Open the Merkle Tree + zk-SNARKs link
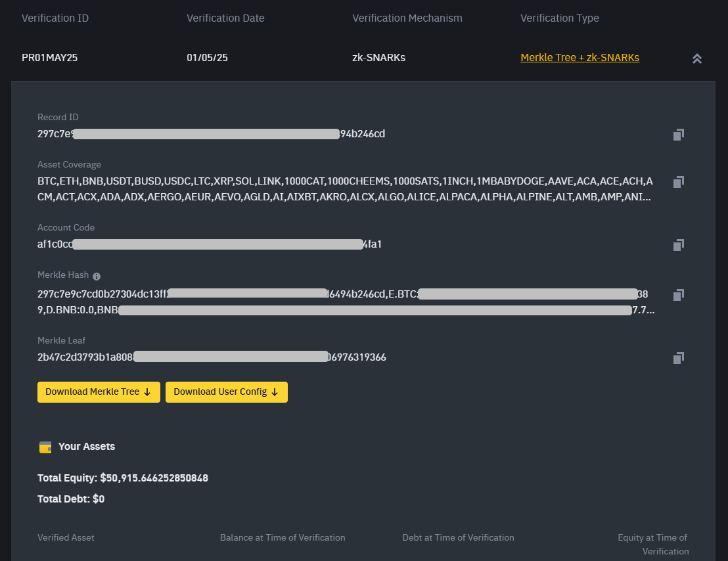 580,58
